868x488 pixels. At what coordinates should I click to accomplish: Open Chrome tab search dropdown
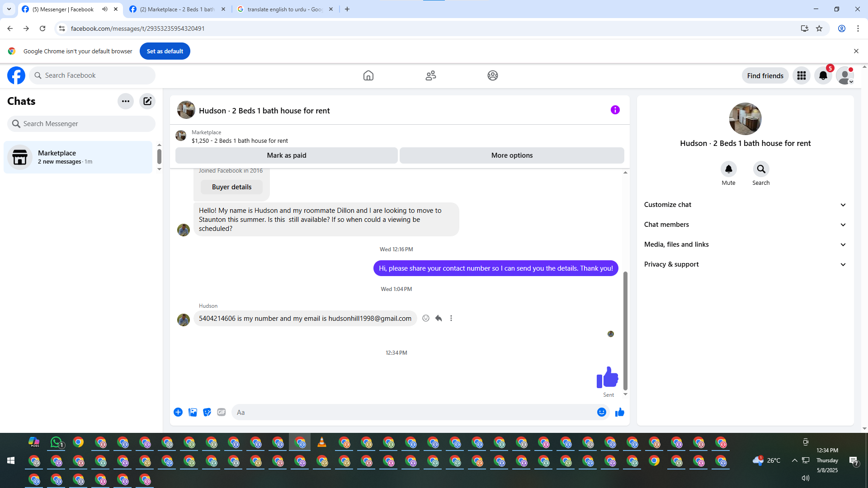pos(9,9)
